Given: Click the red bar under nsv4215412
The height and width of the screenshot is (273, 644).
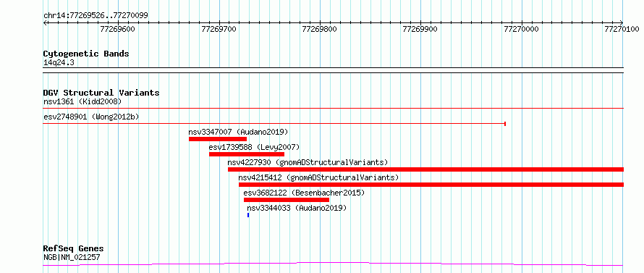Looking at the screenshot, I should [431, 185].
